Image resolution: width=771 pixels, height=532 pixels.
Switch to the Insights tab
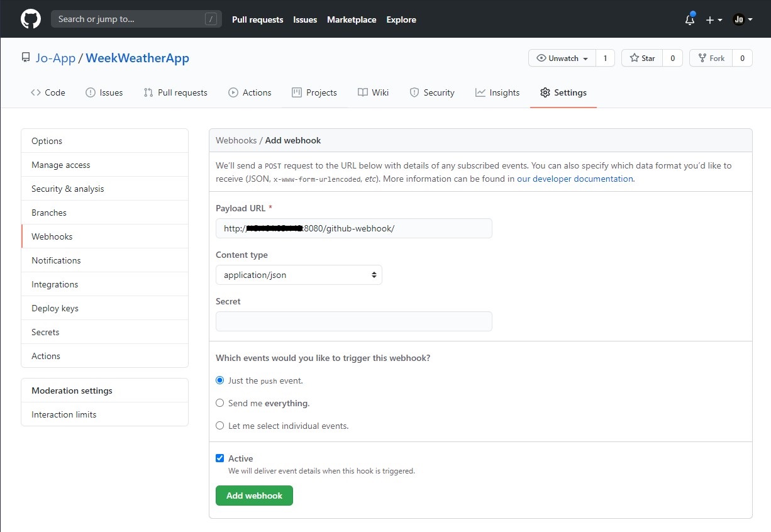(x=497, y=92)
